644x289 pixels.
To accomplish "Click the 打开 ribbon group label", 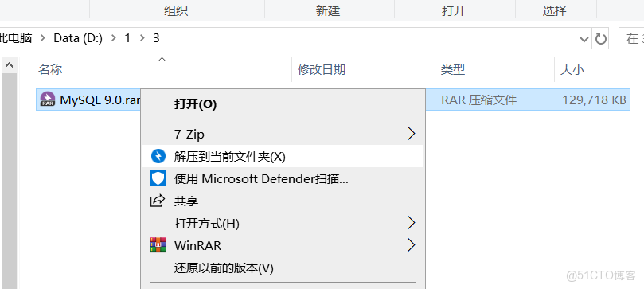I will point(454,10).
